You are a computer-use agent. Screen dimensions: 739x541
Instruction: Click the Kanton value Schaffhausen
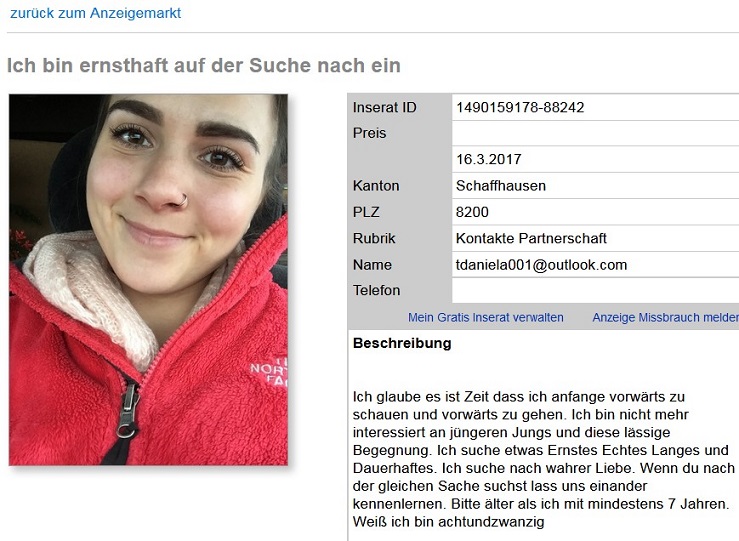[x=501, y=186]
